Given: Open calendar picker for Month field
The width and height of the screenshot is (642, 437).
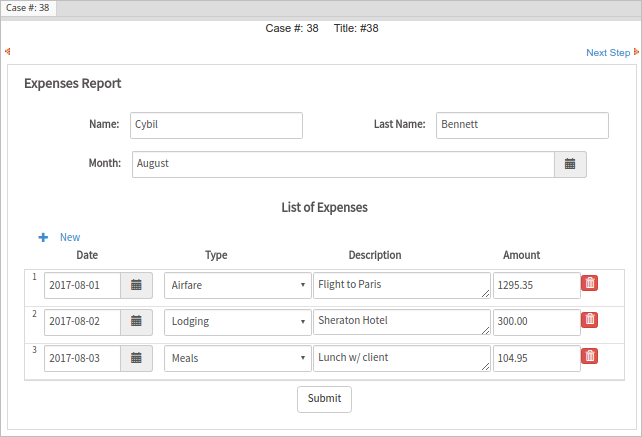Looking at the screenshot, I should (x=570, y=164).
